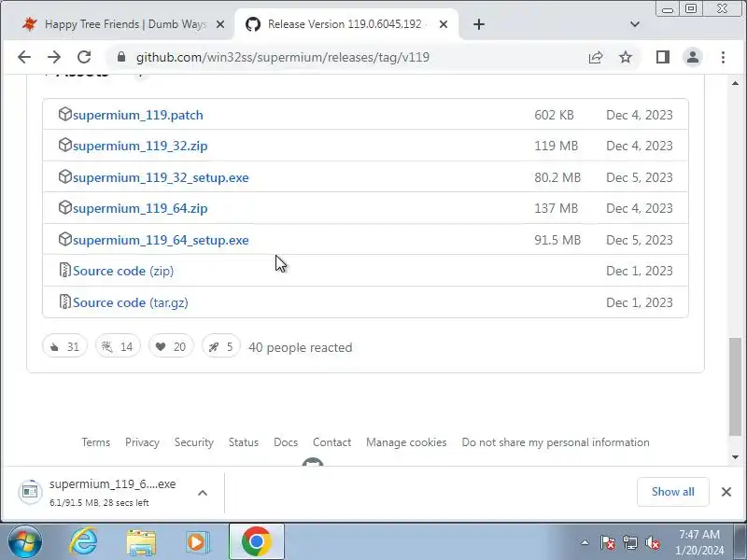This screenshot has height=560, width=747.
Task: Share this page via share icon
Action: pos(596,57)
